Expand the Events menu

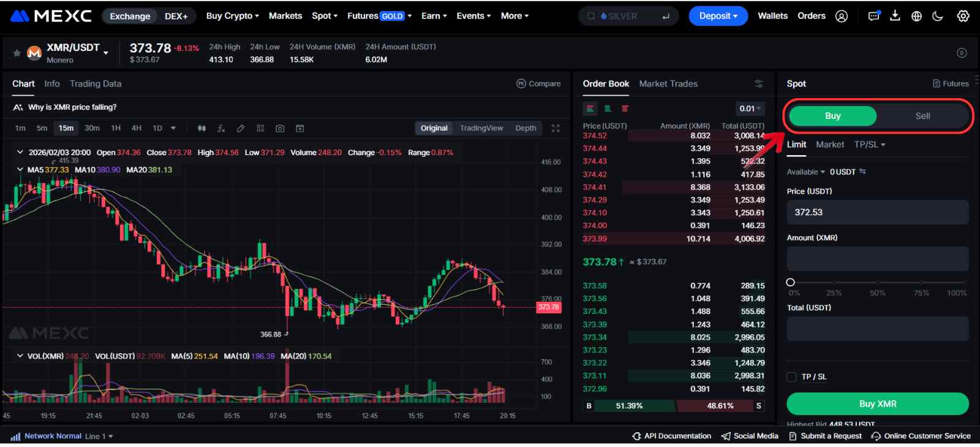coord(473,16)
